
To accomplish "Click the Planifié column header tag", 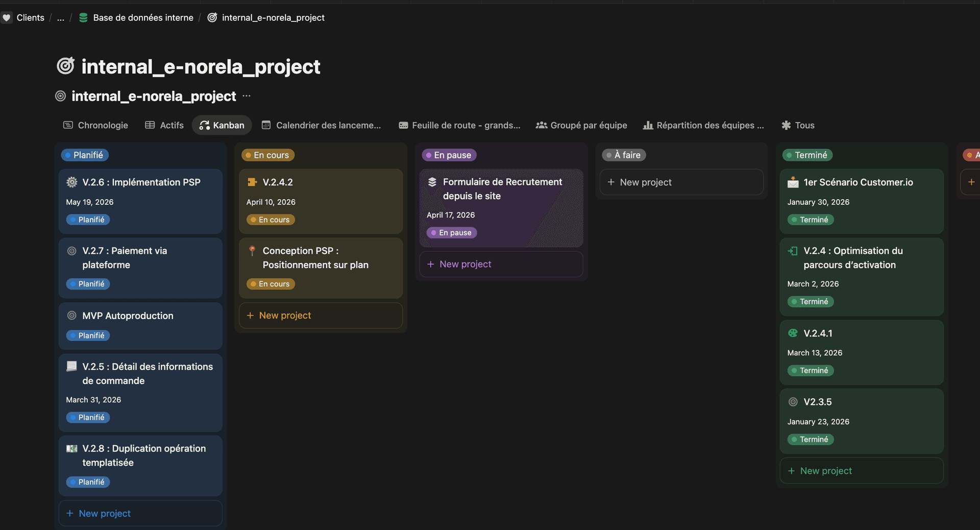I will tap(85, 155).
